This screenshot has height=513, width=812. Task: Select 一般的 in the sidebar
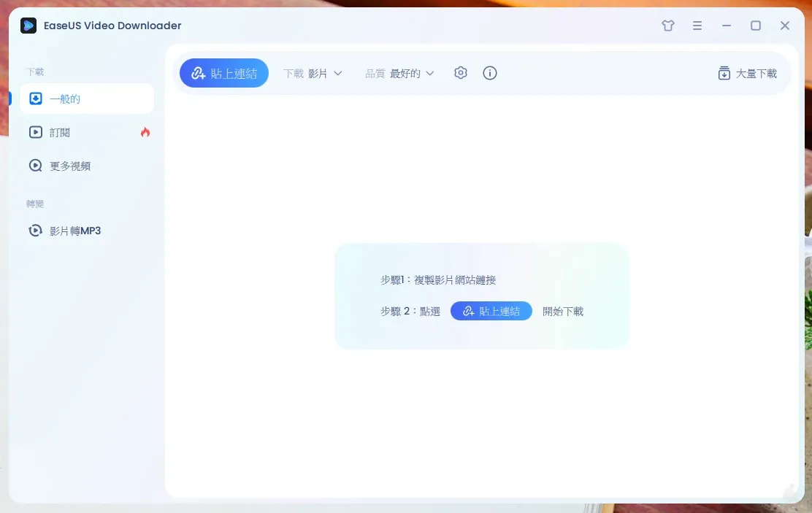[x=87, y=99]
